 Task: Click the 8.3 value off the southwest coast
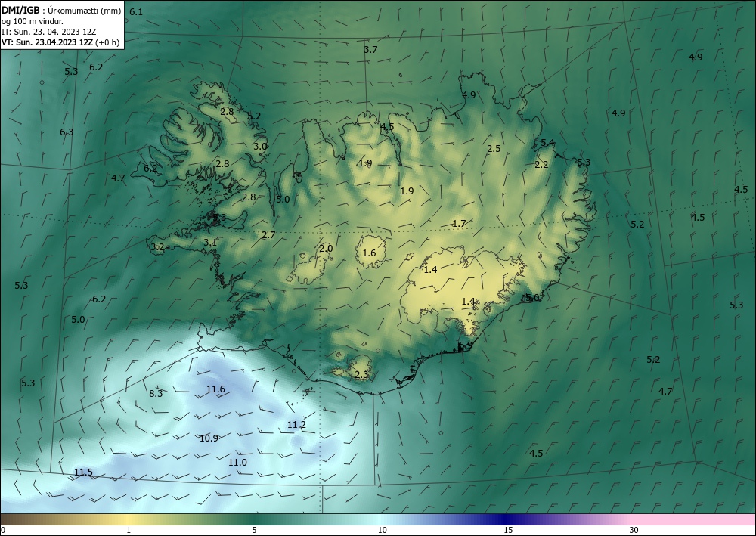[156, 393]
